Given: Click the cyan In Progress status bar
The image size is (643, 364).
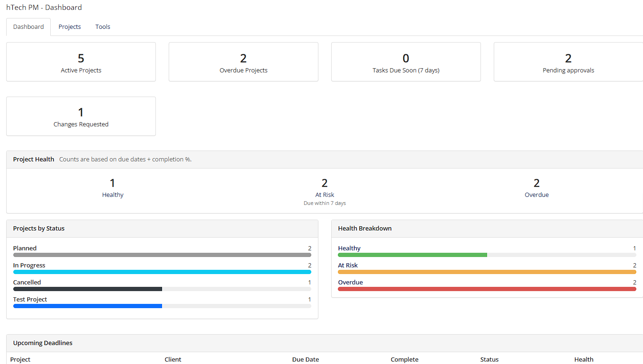Looking at the screenshot, I should coord(162,272).
